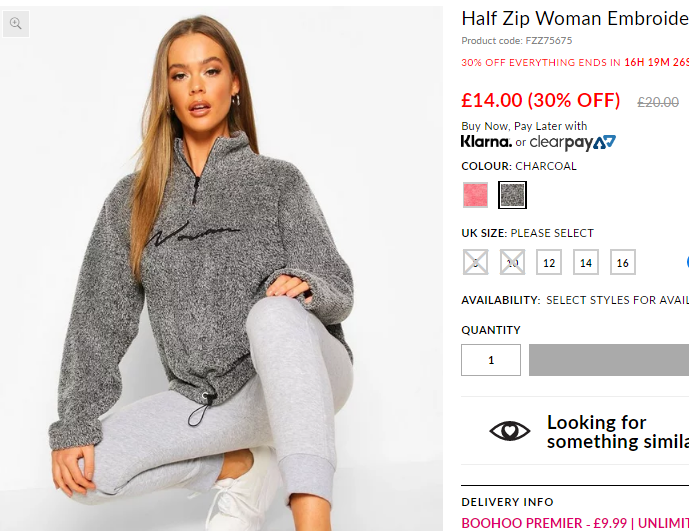Select the pink colour swatch
Viewport: 689px width, 531px height.
click(475, 195)
